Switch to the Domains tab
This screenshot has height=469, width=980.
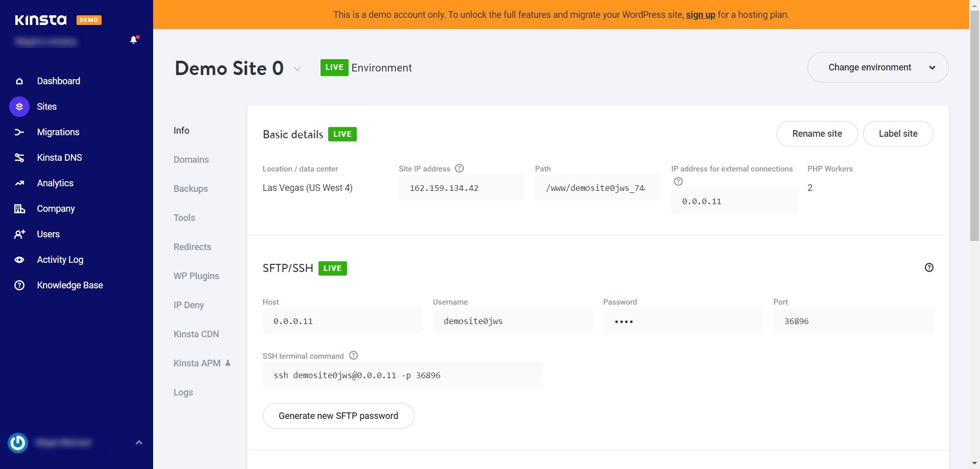191,160
